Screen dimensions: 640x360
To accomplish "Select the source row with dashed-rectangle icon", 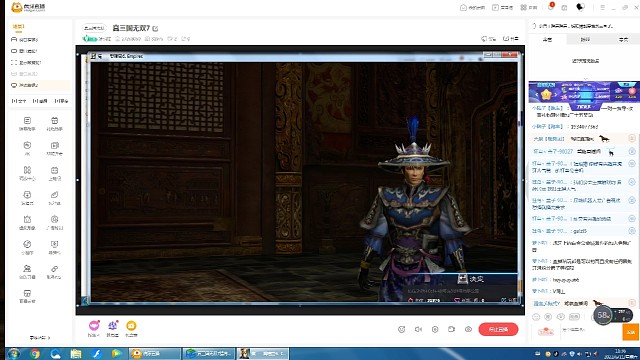I will tap(40, 62).
